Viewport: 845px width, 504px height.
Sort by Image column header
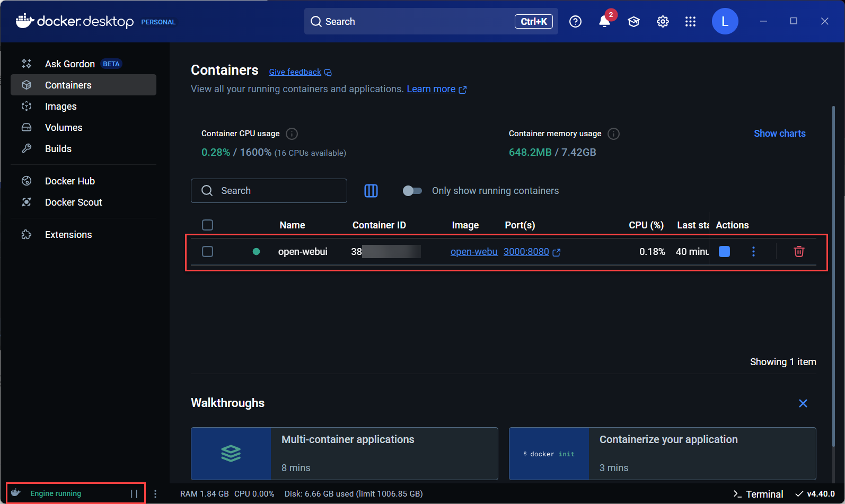[465, 225]
